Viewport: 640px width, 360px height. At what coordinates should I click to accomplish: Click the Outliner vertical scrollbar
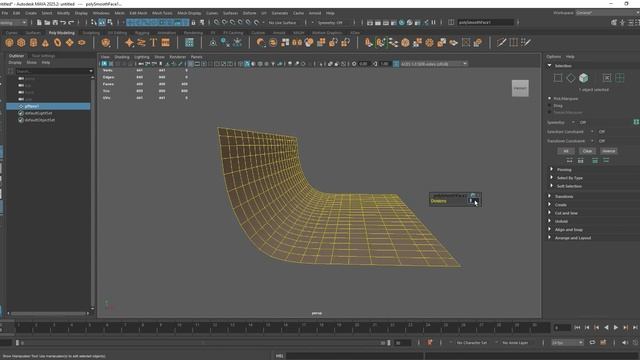click(93, 192)
